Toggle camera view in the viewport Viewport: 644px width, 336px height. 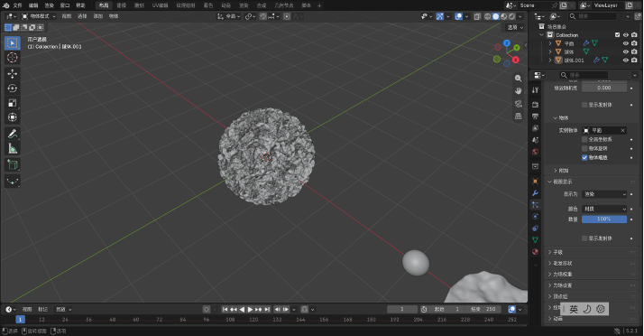pyautogui.click(x=519, y=104)
